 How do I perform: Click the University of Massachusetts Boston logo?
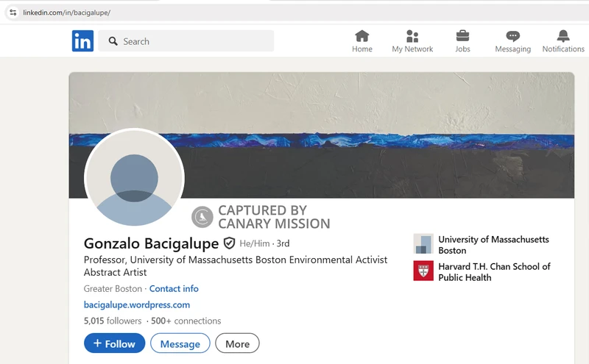[423, 243]
